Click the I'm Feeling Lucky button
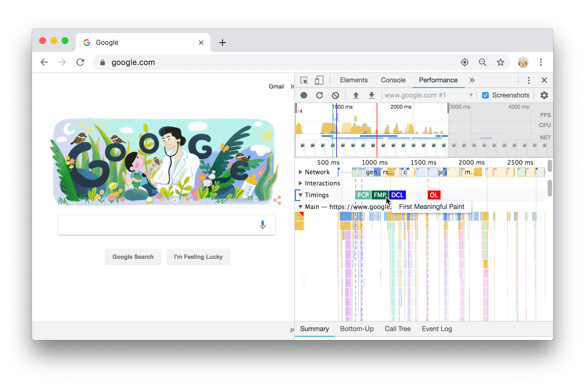The height and width of the screenshot is (386, 588). (197, 257)
